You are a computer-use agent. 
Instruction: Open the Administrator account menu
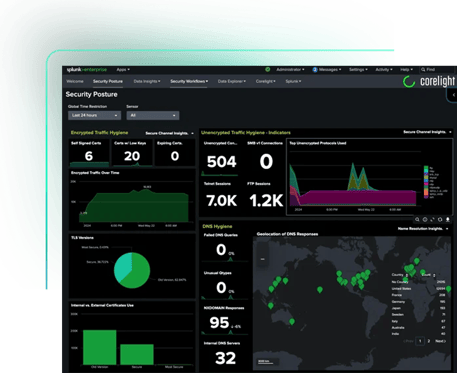click(x=290, y=70)
